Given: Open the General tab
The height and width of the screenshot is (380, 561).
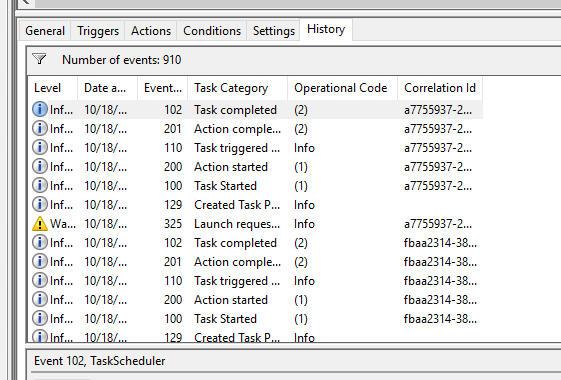Looking at the screenshot, I should tap(45, 31).
